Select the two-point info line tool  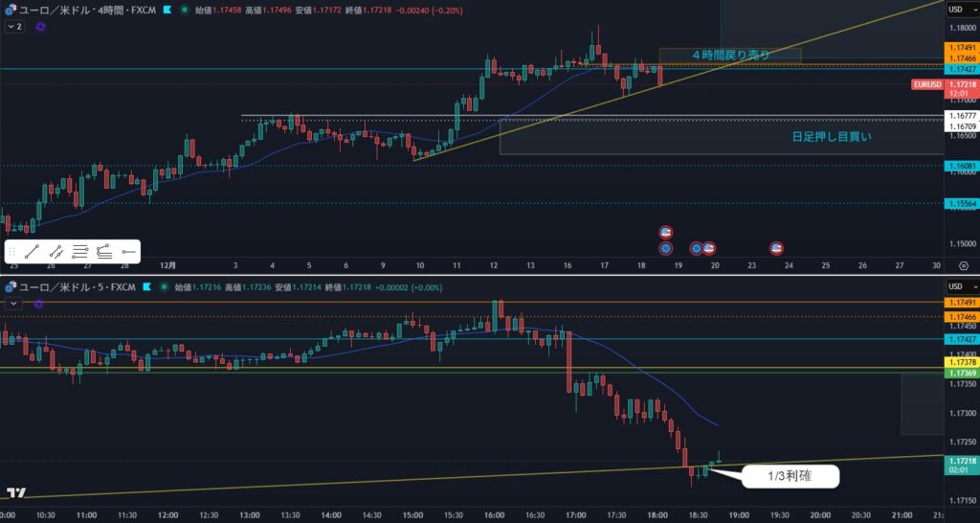[56, 252]
